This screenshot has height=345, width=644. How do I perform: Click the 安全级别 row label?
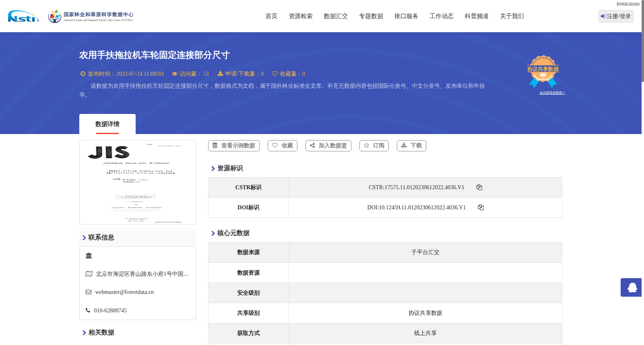click(248, 293)
